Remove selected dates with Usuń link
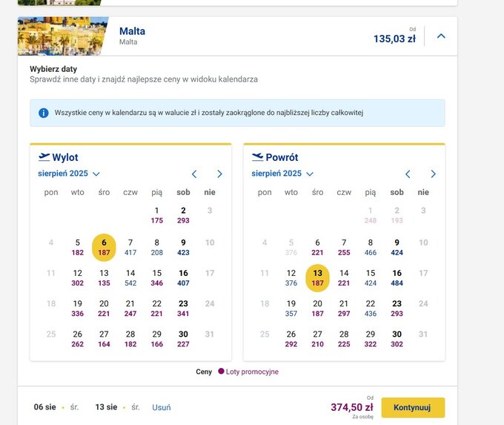The height and width of the screenshot is (425, 504). [x=162, y=407]
